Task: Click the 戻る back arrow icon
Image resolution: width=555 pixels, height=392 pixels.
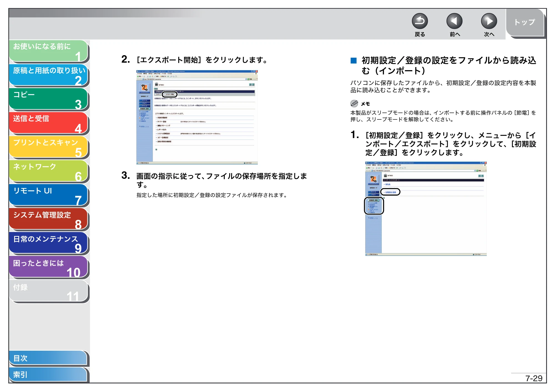Action: pyautogui.click(x=420, y=21)
